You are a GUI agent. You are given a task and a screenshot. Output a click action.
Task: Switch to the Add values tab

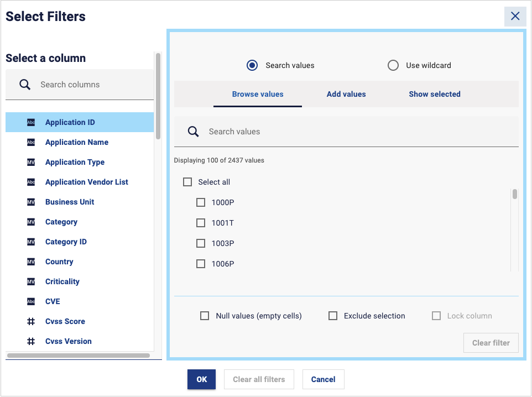(346, 95)
